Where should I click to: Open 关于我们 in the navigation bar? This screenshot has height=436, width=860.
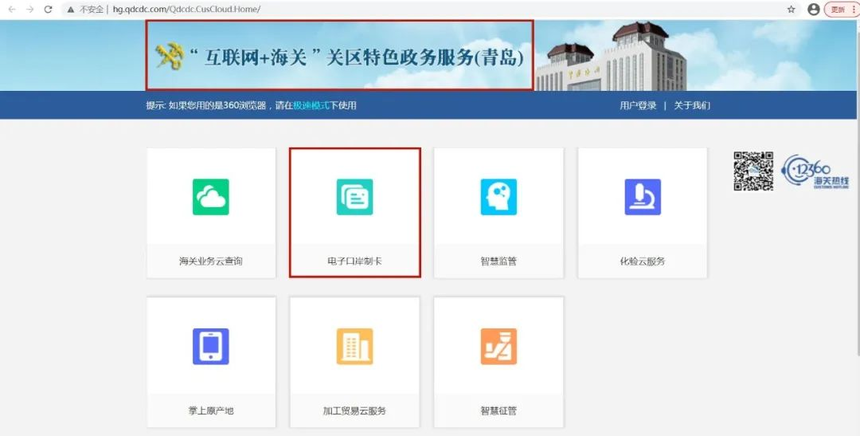(691, 105)
